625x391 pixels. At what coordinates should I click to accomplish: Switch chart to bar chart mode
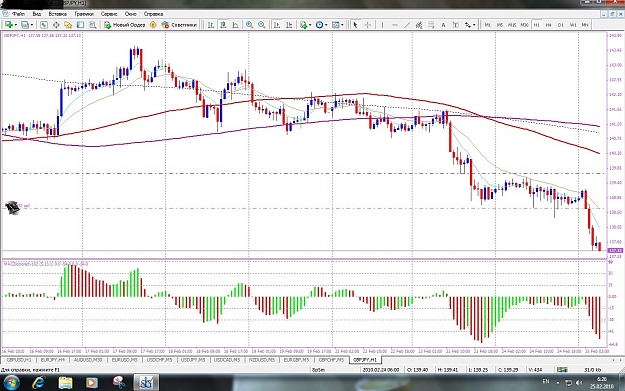(x=210, y=25)
